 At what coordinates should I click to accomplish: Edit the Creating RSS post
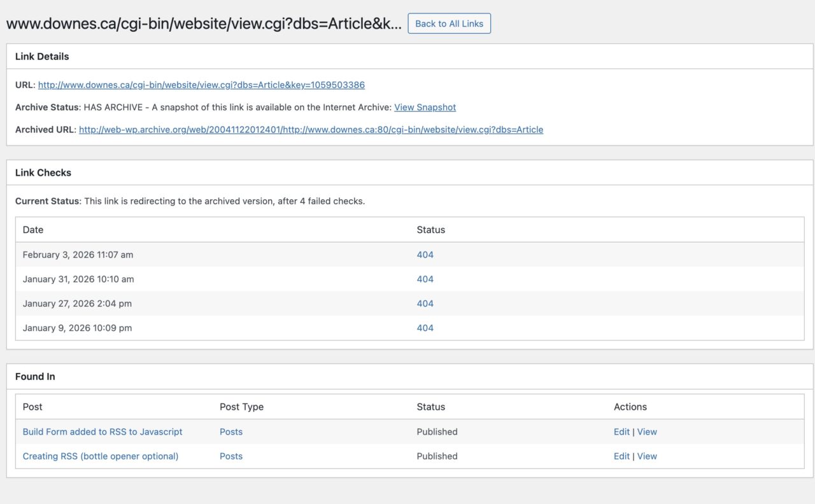coord(621,456)
